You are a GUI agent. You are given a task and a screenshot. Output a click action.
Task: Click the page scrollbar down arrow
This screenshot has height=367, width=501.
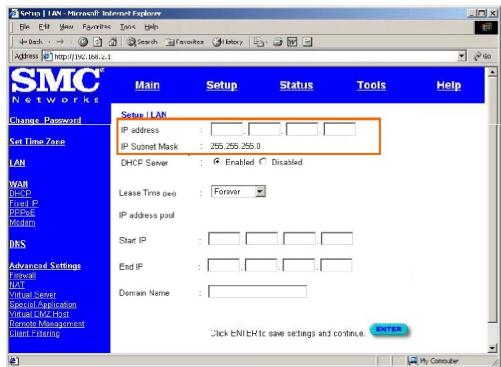point(493,348)
